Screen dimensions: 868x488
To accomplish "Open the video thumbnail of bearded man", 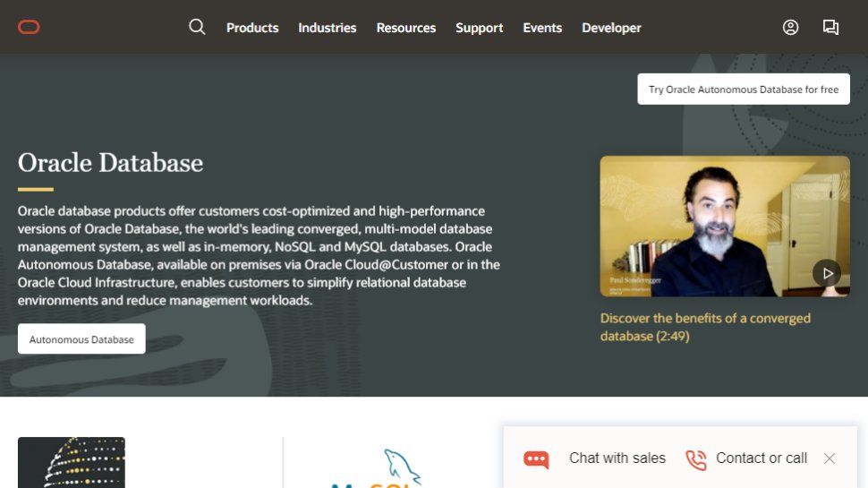I will tap(725, 226).
